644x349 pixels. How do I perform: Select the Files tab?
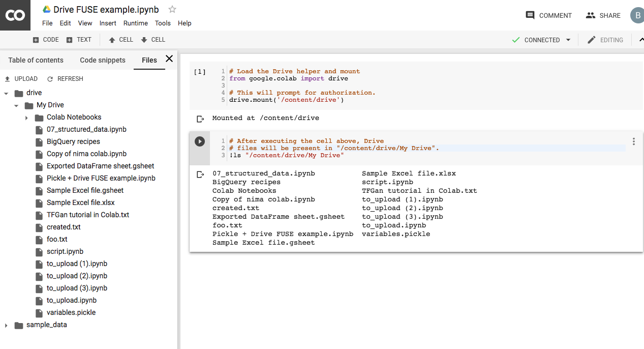(149, 60)
